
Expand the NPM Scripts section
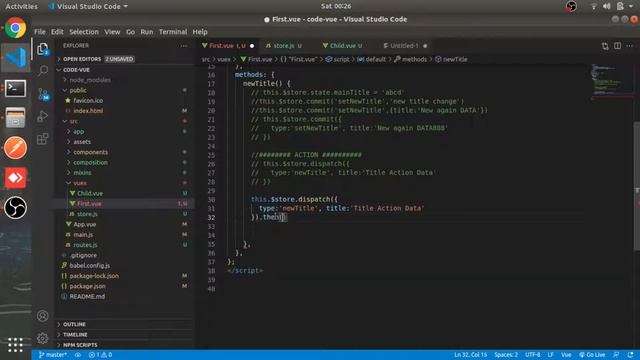point(124,345)
